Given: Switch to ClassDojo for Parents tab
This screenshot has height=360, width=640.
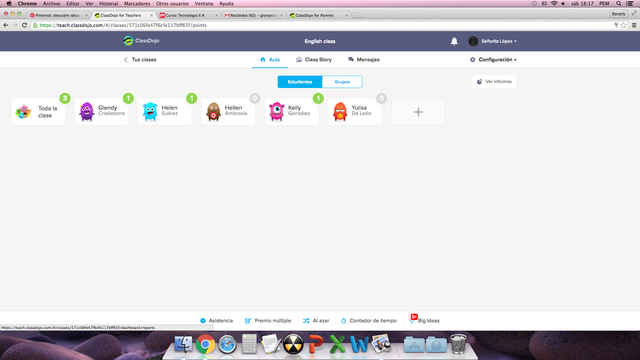Looking at the screenshot, I should pos(318,15).
